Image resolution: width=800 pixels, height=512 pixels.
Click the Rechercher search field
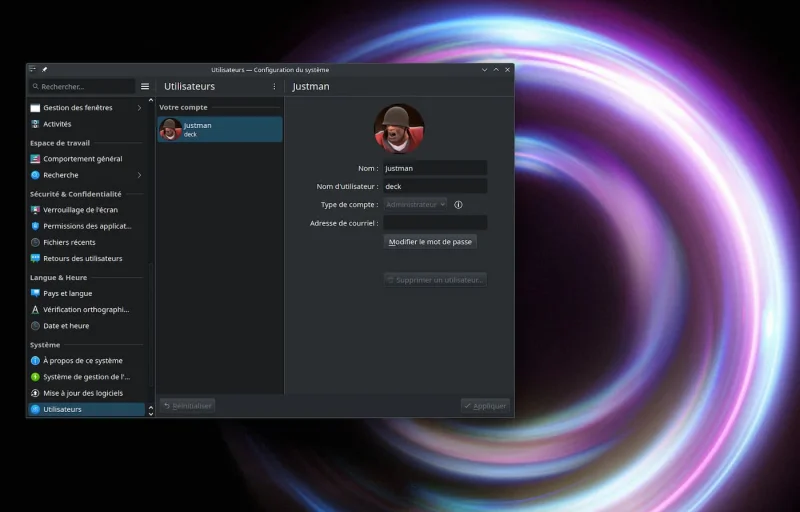[x=82, y=87]
